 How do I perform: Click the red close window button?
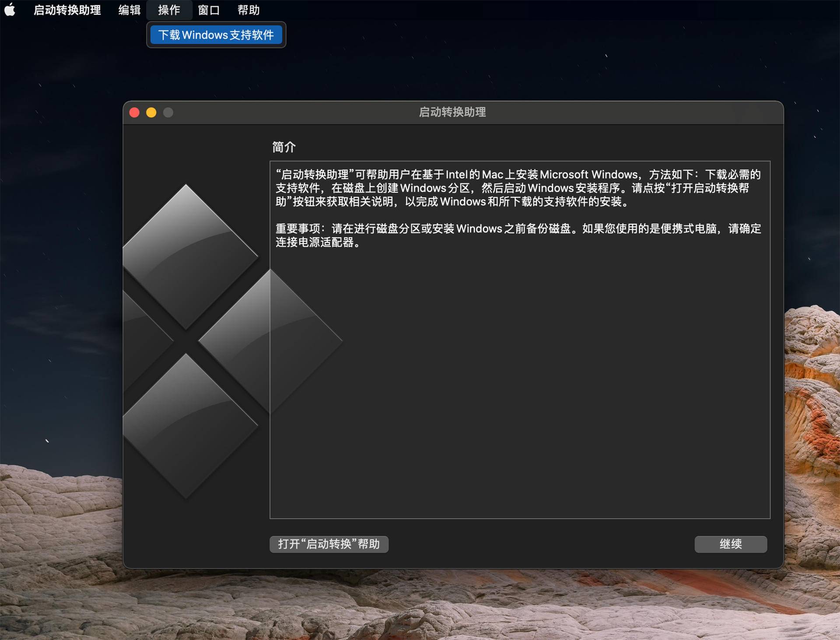tap(134, 113)
